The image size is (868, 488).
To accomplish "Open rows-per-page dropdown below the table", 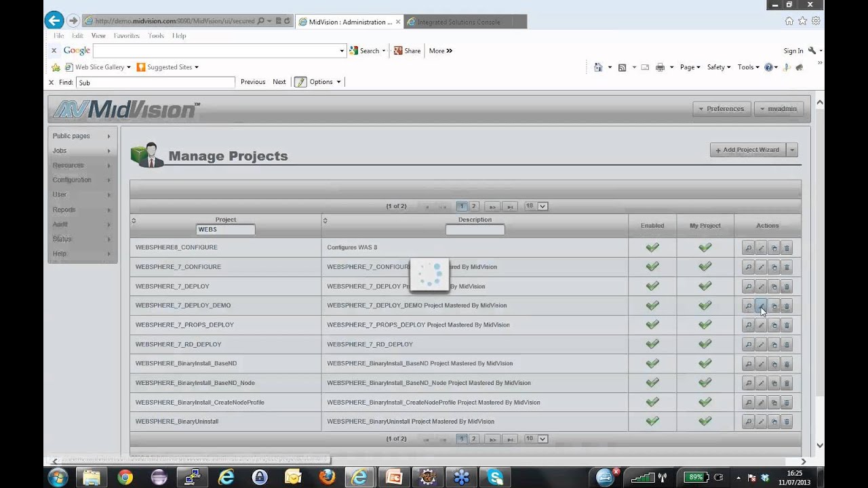I will pos(536,439).
